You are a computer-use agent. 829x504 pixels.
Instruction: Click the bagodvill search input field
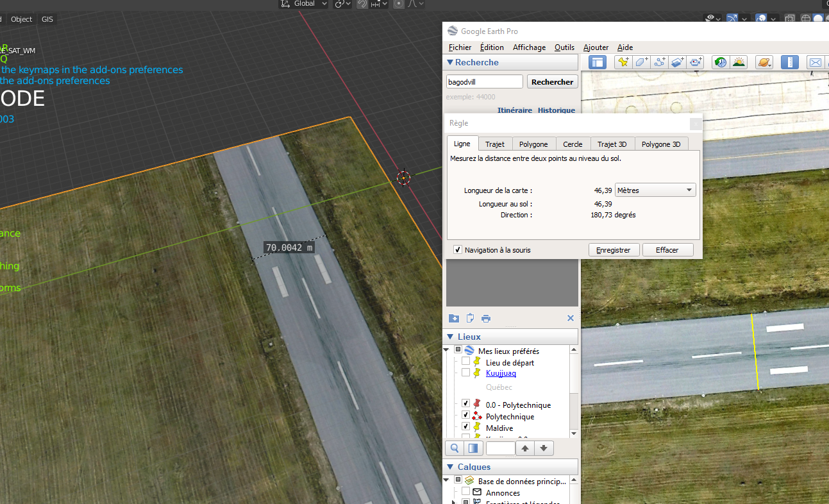pyautogui.click(x=484, y=81)
